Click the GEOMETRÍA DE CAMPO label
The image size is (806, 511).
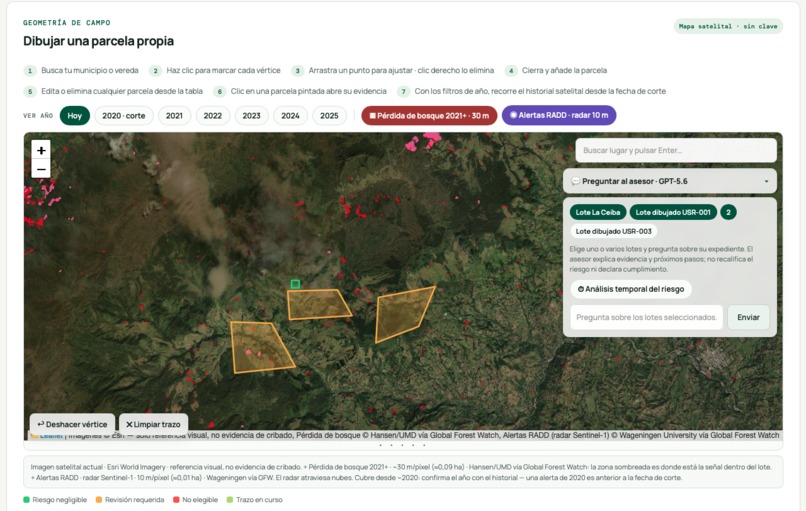pos(67,23)
